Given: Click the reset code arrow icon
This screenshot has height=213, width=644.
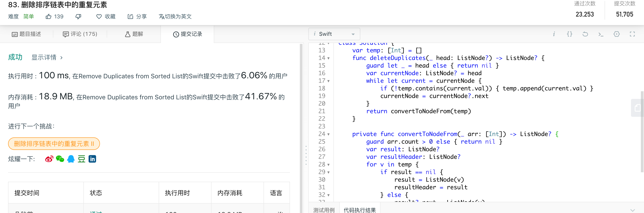Looking at the screenshot, I should click(x=585, y=34).
